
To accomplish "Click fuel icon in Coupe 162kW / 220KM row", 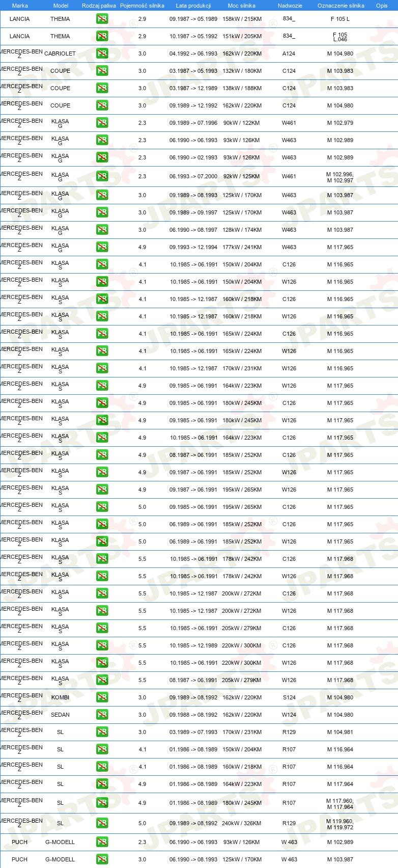I will pyautogui.click(x=102, y=105).
